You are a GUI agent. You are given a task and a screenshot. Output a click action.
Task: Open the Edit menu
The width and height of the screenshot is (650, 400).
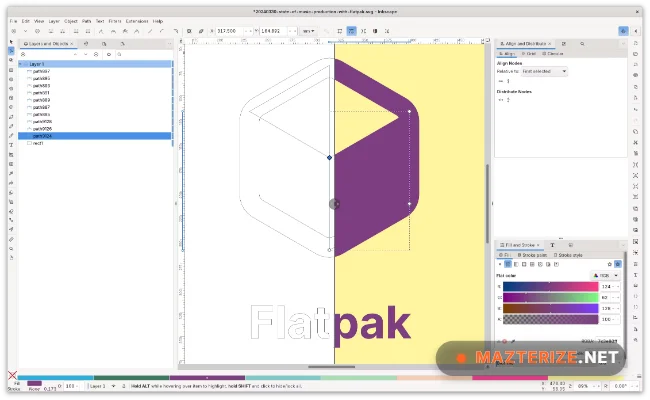26,21
